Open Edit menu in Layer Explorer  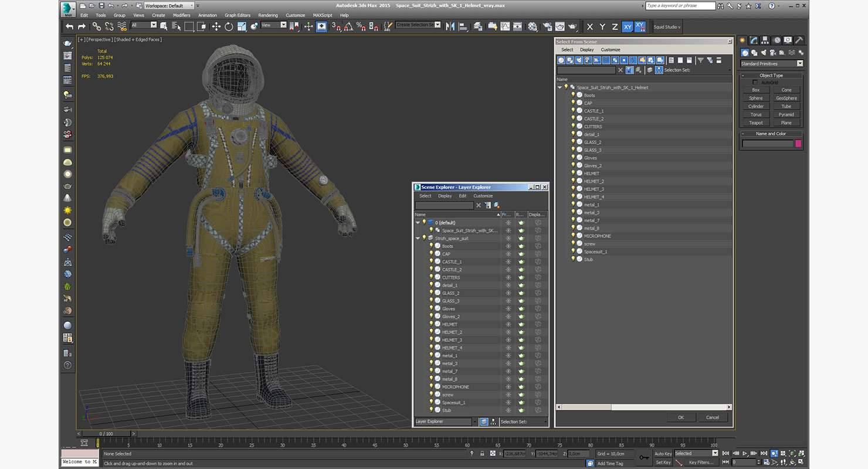[463, 196]
